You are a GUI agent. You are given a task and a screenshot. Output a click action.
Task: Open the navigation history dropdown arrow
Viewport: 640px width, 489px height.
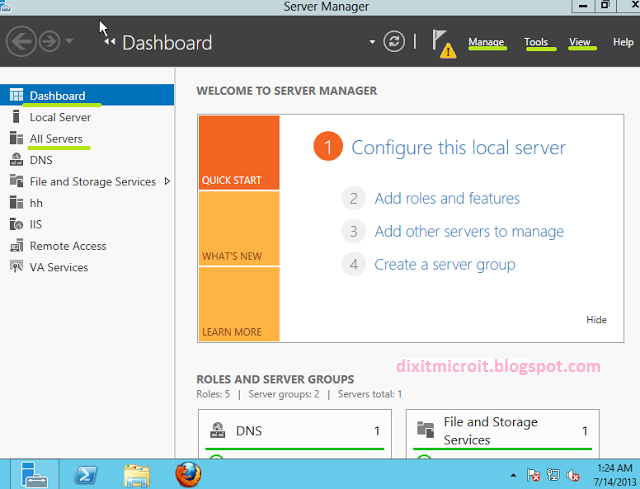(x=69, y=41)
